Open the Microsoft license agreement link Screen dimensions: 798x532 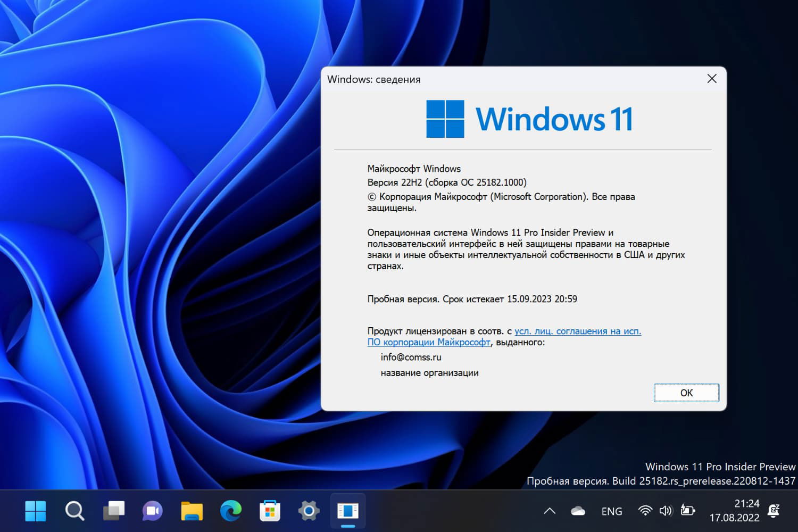577,331
